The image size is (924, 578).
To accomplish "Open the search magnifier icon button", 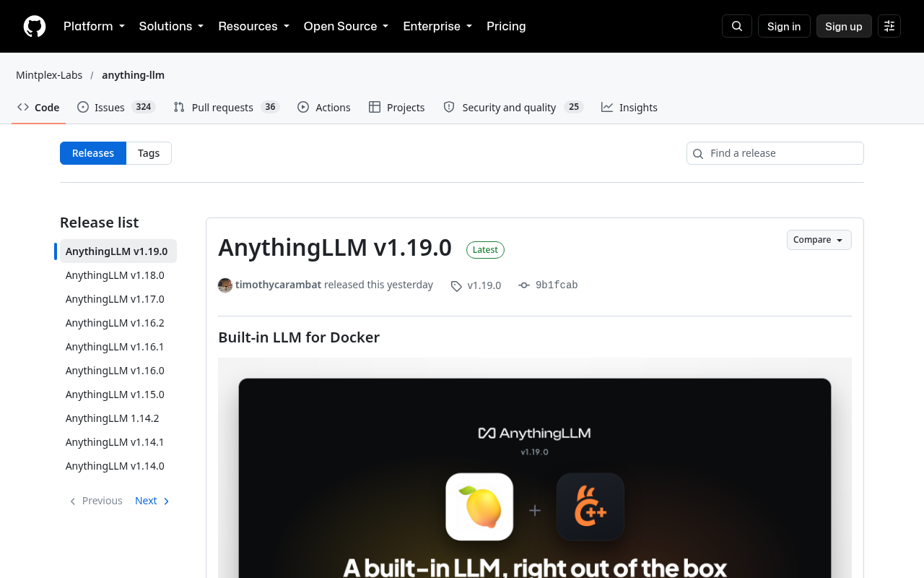I will [737, 26].
